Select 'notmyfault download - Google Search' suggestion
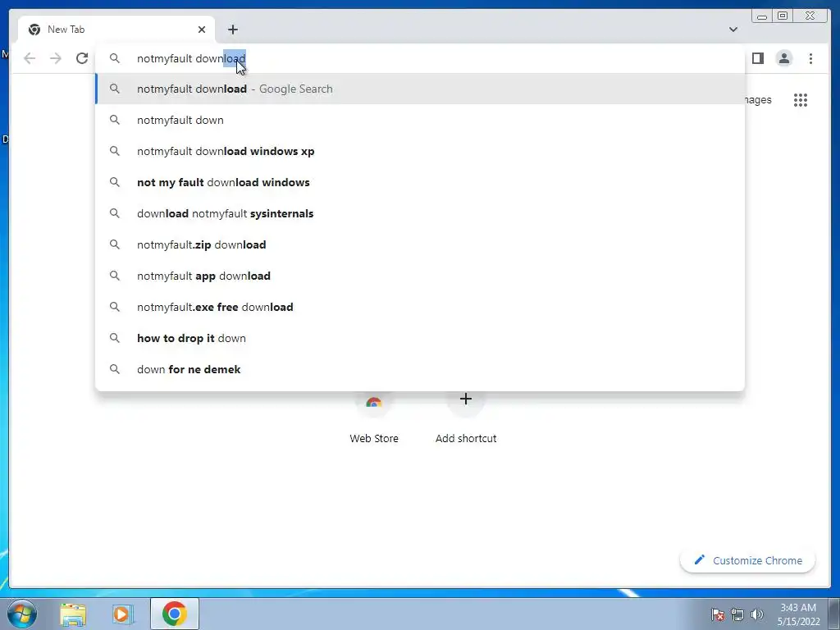This screenshot has width=840, height=630. (421, 89)
